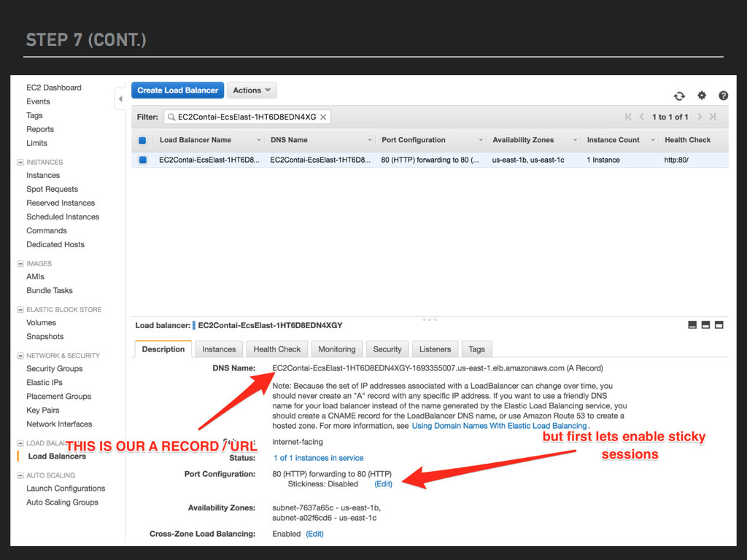Image resolution: width=747 pixels, height=560 pixels.
Task: Minimize the details pane with the leftmost pane icon
Action: [692, 324]
